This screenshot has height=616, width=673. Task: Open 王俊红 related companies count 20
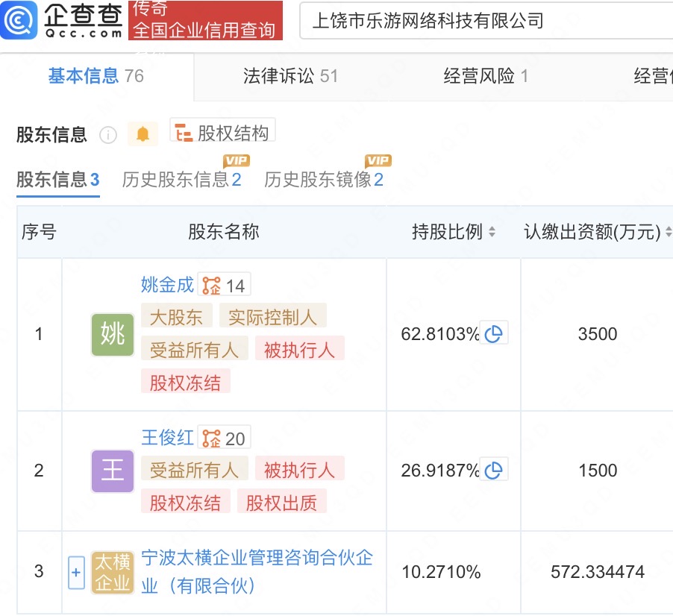[x=224, y=439]
